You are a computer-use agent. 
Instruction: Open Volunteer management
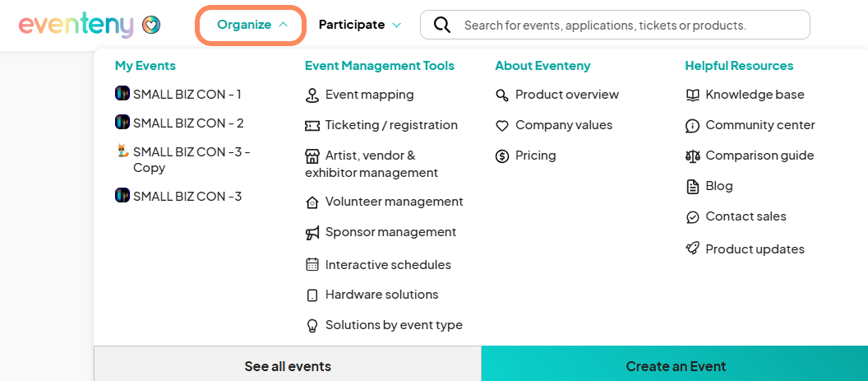pos(395,202)
